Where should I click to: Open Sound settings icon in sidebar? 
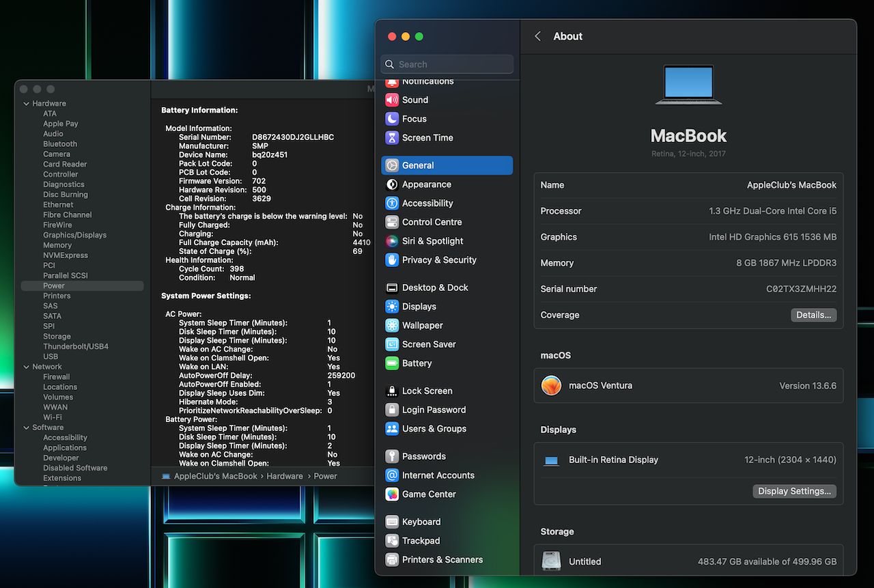(x=392, y=100)
